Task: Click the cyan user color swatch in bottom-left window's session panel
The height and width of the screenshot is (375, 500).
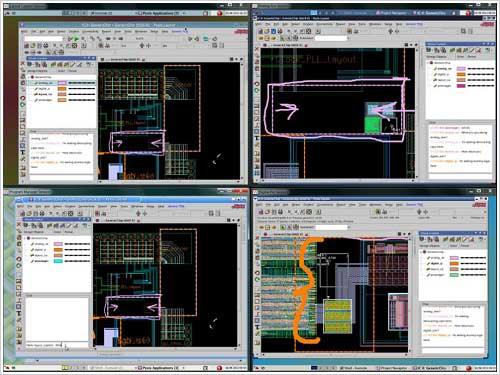Action: tap(58, 261)
